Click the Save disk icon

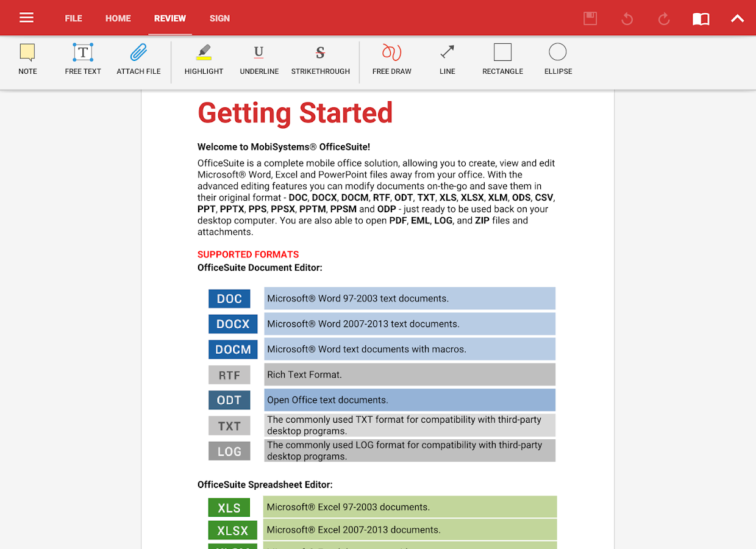point(590,18)
